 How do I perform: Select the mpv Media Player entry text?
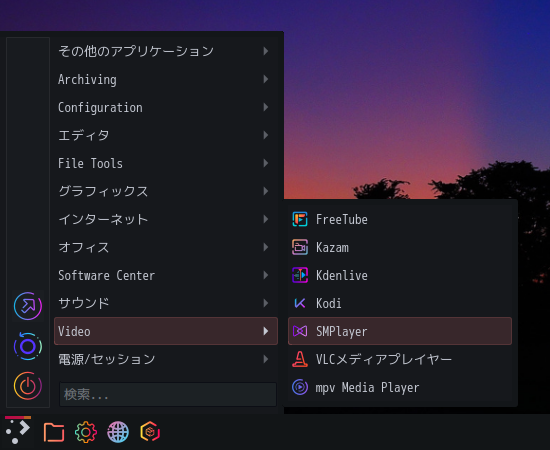tap(367, 388)
